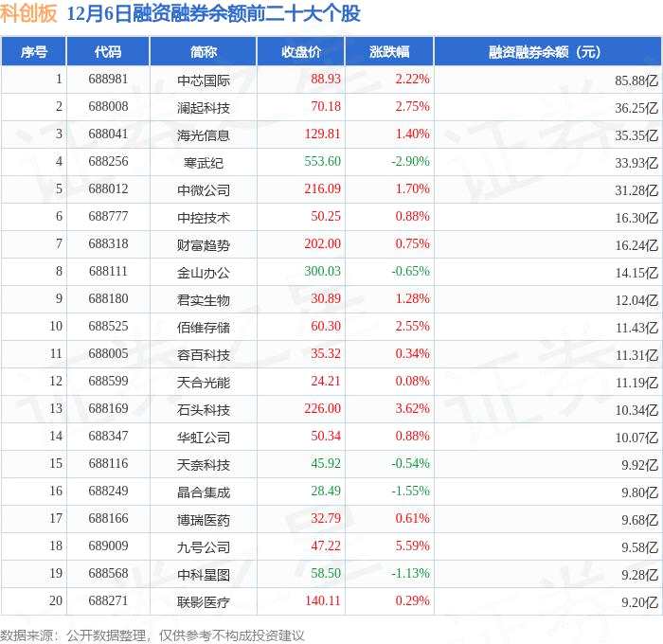The width and height of the screenshot is (663, 644).
Task: Select stock code 688981
Action: (108, 79)
